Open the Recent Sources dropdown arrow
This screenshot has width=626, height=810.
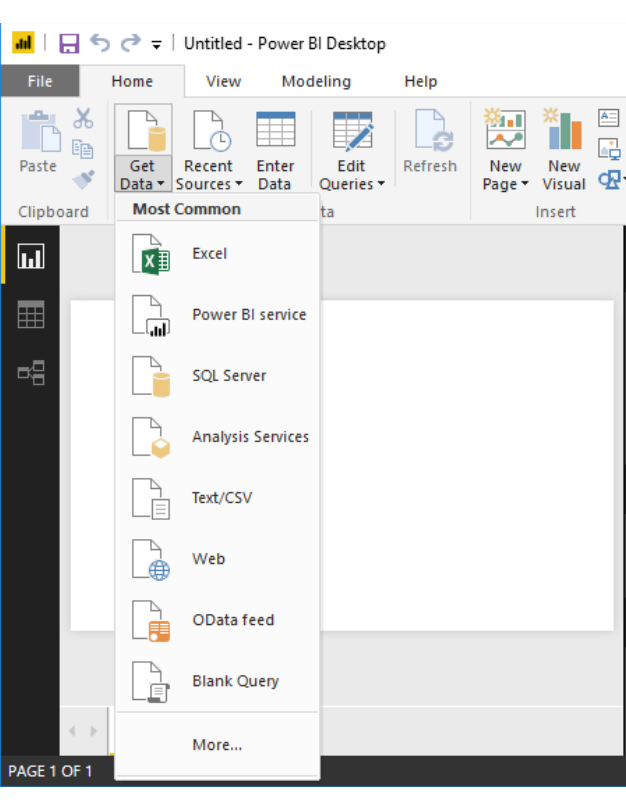pyautogui.click(x=239, y=185)
